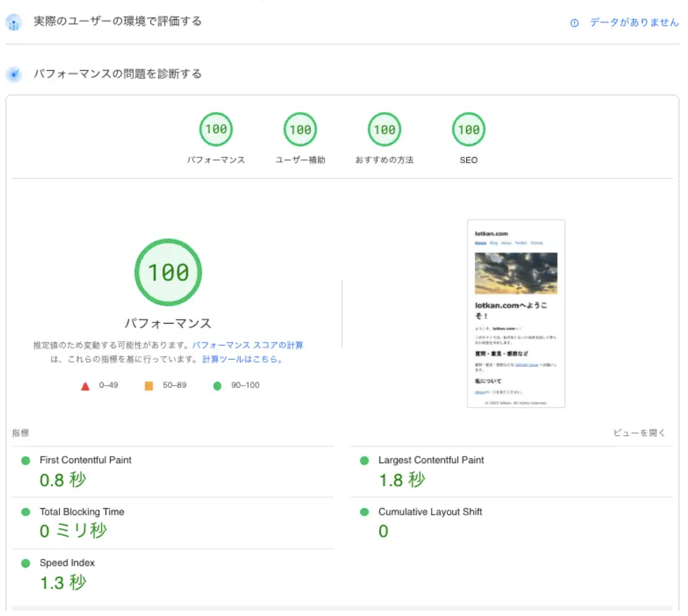The width and height of the screenshot is (688, 616).
Task: Select the おすすめの方法 100 score gauge
Action: [x=385, y=129]
